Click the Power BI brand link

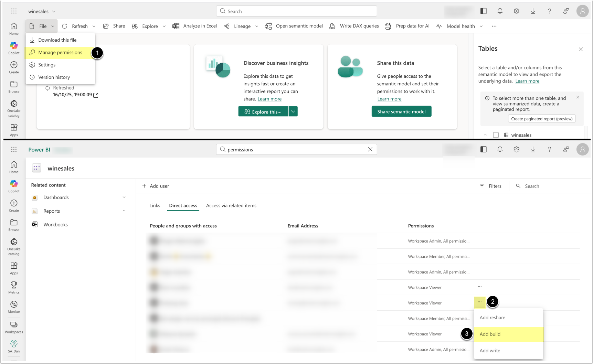39,150
